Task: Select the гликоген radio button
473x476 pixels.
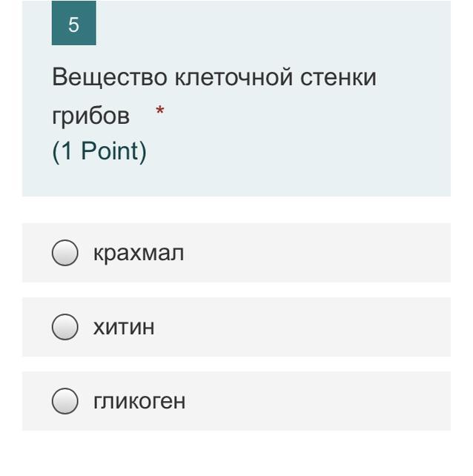Action: click(x=65, y=401)
